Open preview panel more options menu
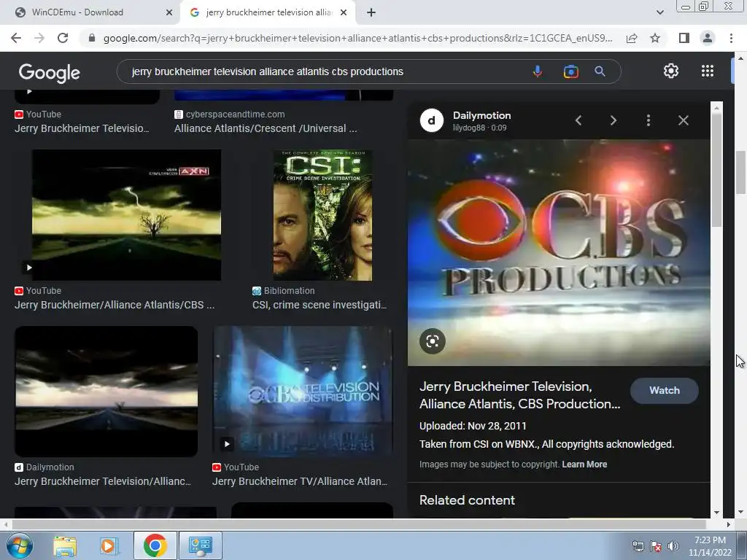This screenshot has width=747, height=560. click(649, 120)
